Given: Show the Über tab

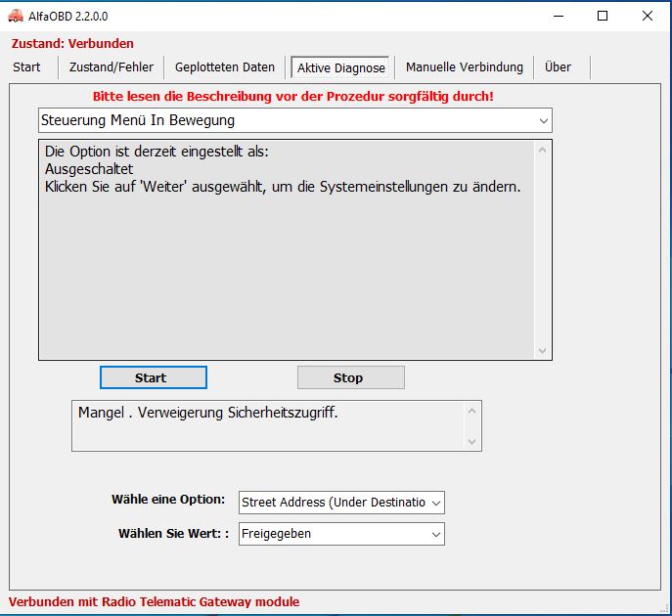Looking at the screenshot, I should click(558, 67).
